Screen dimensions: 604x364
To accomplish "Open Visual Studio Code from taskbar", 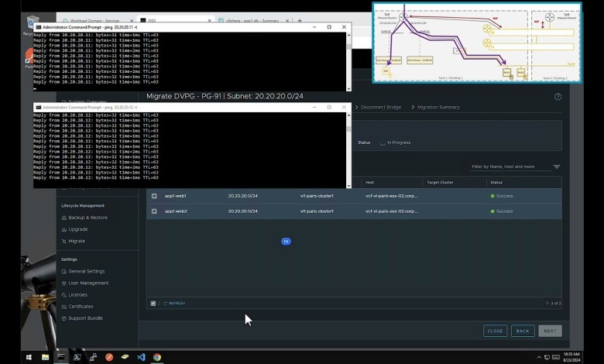I will (141, 357).
